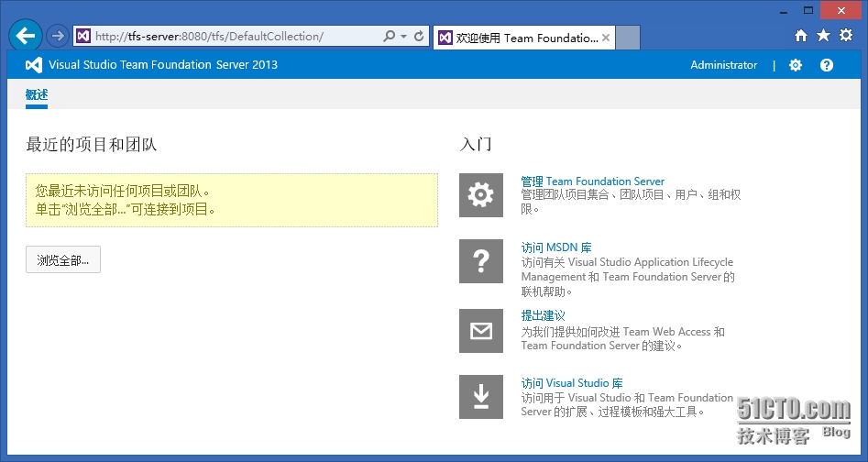Click Visual Studio Team Foundation Server 2013 title

163,65
